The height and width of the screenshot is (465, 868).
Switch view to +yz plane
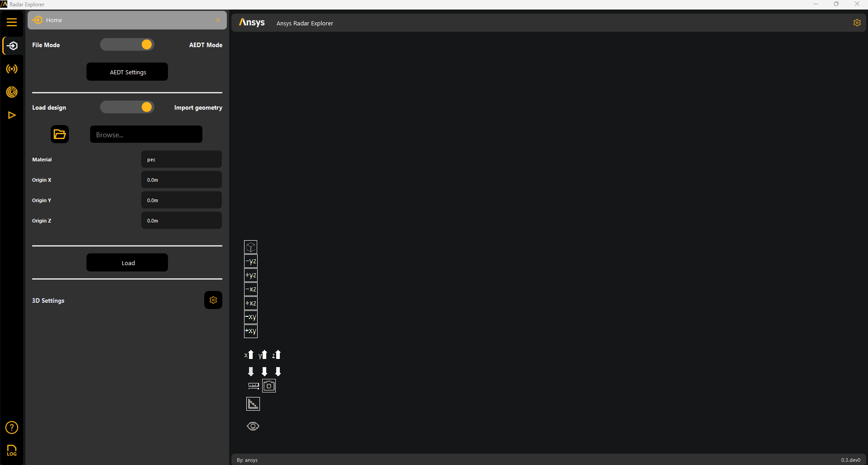(x=251, y=275)
